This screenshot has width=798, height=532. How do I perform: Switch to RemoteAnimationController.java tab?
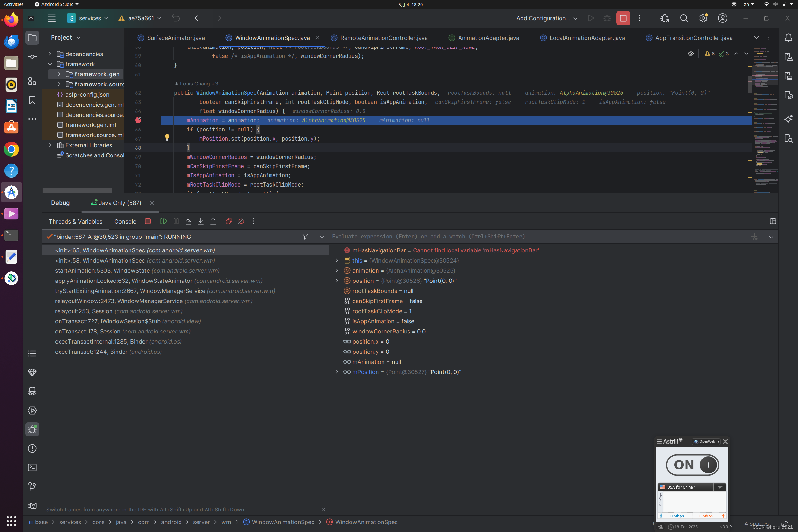pyautogui.click(x=379, y=38)
